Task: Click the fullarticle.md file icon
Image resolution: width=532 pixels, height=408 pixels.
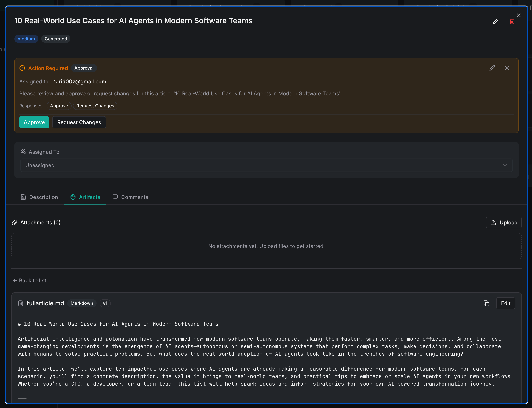Action: coord(21,303)
